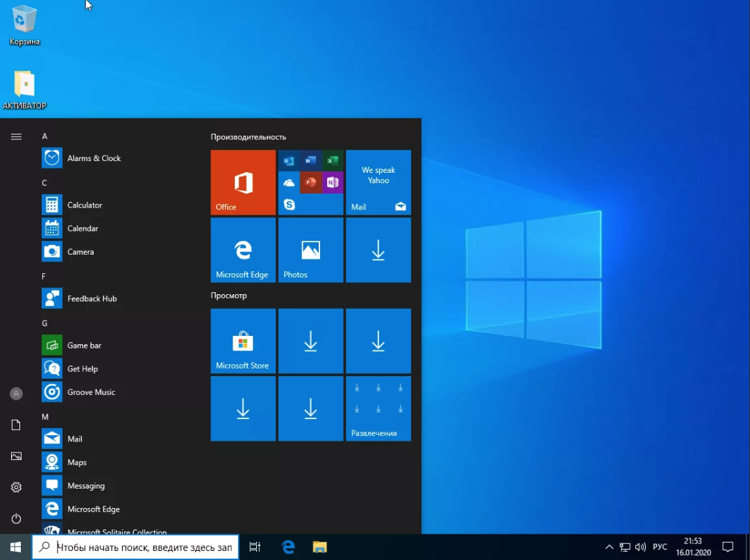The height and width of the screenshot is (560, 750).
Task: Open network status tray icon
Action: click(x=625, y=547)
